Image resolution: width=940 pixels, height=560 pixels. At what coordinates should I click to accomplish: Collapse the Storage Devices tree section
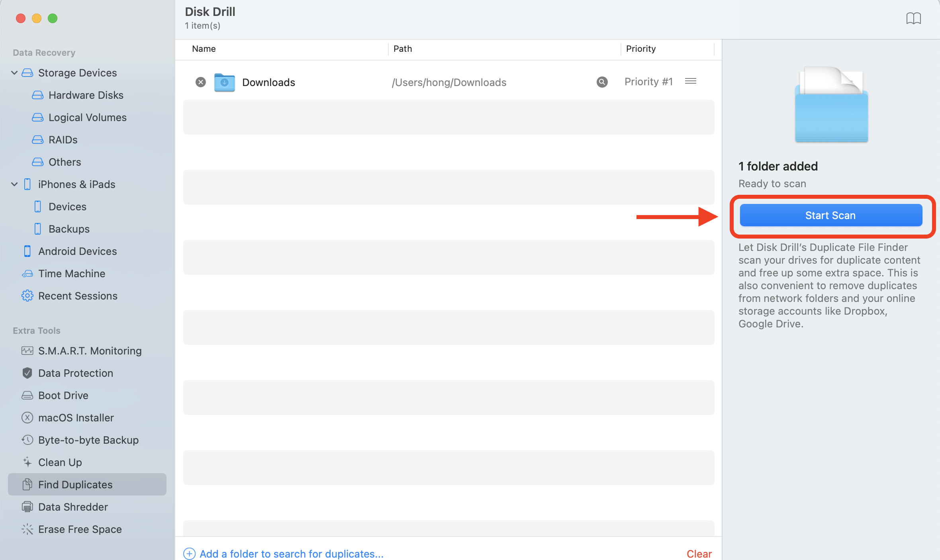14,72
